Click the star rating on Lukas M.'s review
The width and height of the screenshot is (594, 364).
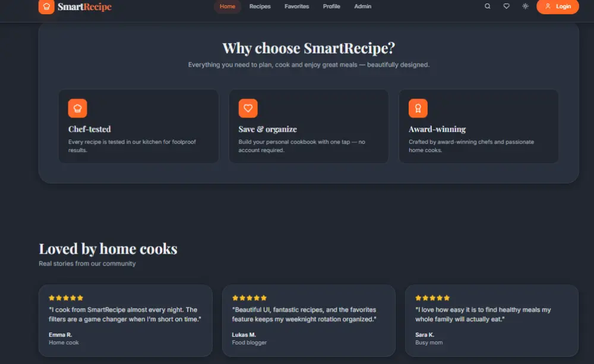coord(249,297)
